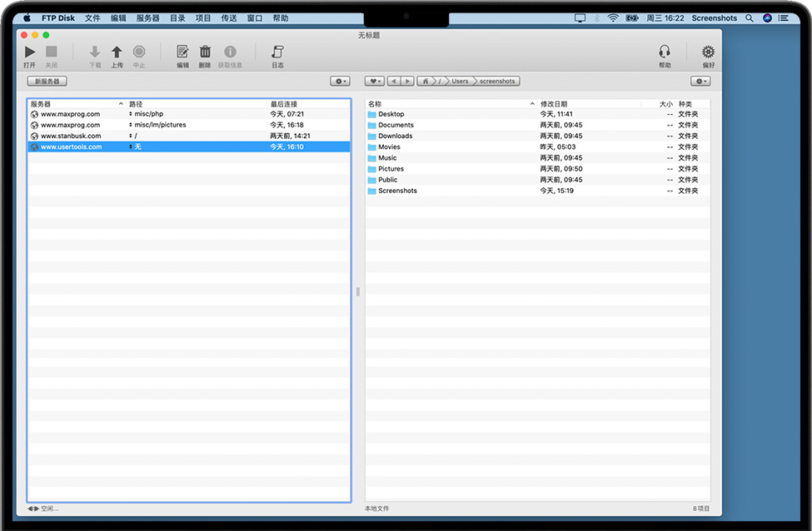This screenshot has height=531, width=812.
Task: Click the 帮助 (Help) headset icon
Action: click(665, 52)
